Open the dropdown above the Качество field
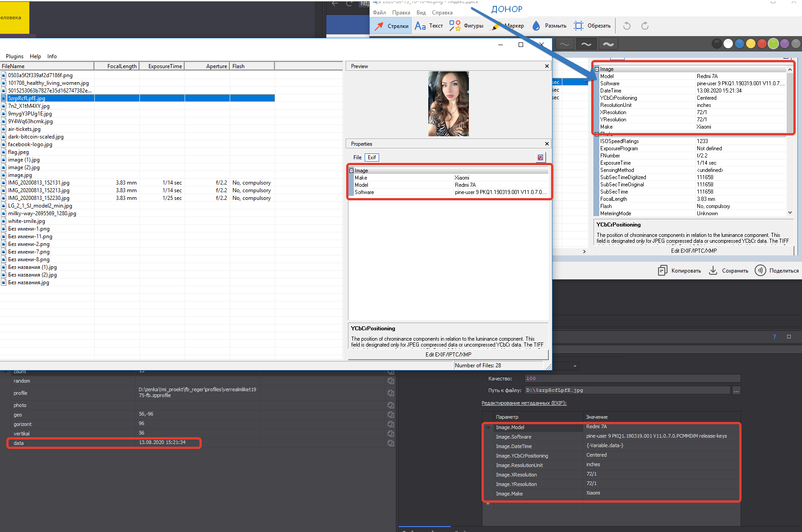This screenshot has height=532, width=802. click(575, 366)
